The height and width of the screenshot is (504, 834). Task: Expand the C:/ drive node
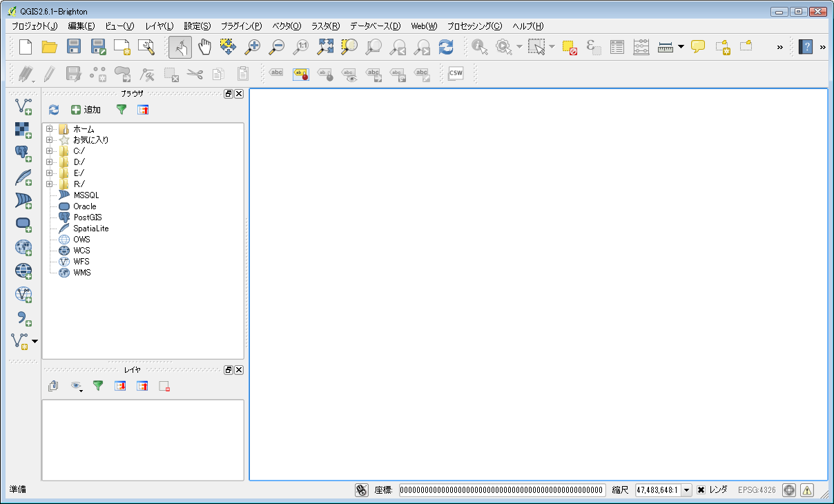point(49,151)
